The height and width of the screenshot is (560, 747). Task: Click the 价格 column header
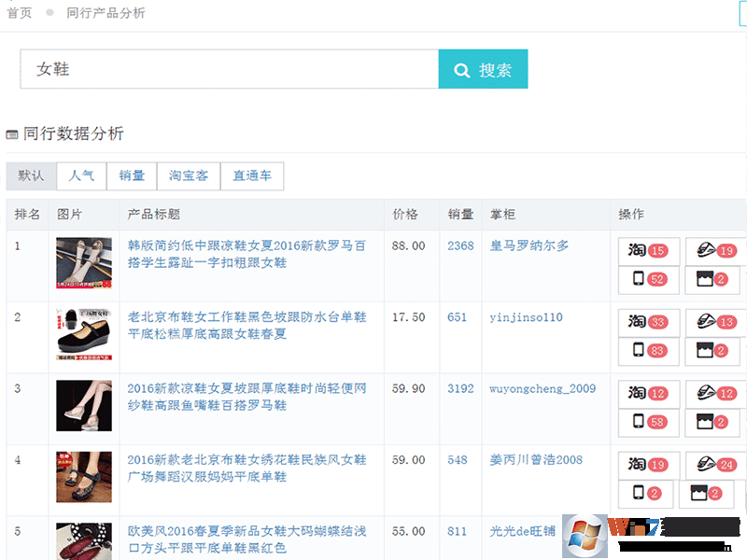pos(405,215)
